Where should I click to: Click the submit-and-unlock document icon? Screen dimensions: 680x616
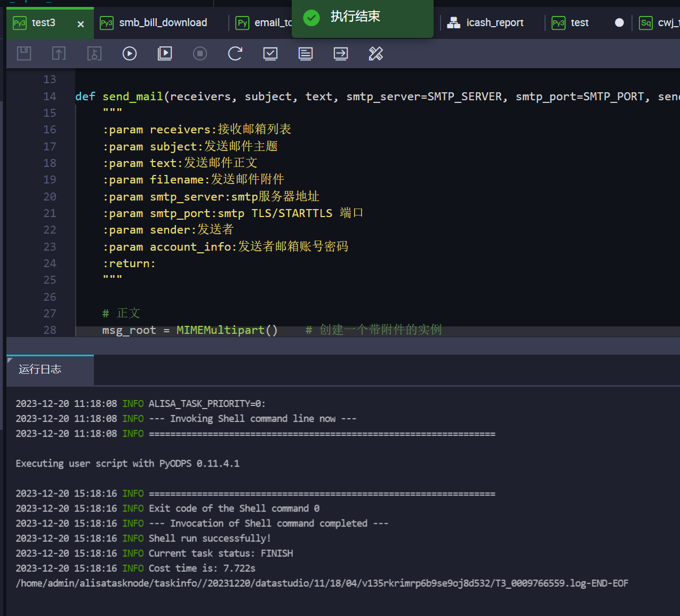94,53
